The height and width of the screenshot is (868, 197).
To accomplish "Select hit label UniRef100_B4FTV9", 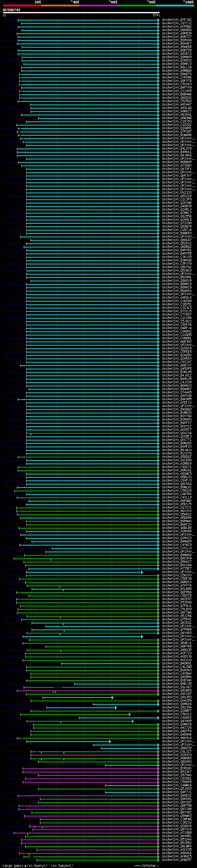I will [177, 88].
